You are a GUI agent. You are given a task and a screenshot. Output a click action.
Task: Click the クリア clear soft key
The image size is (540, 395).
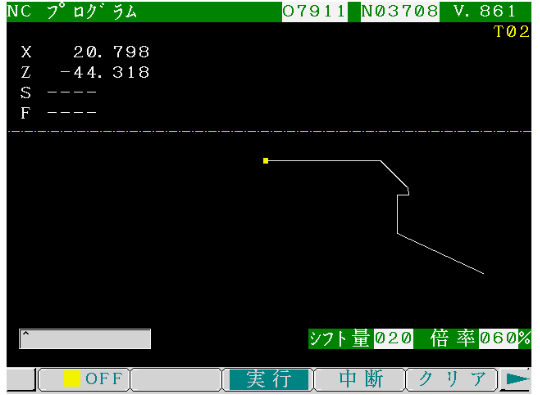click(x=452, y=379)
